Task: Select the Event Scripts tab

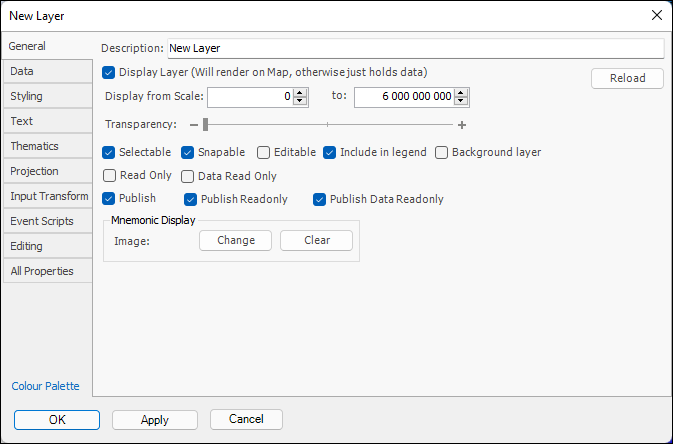Action: tap(41, 221)
